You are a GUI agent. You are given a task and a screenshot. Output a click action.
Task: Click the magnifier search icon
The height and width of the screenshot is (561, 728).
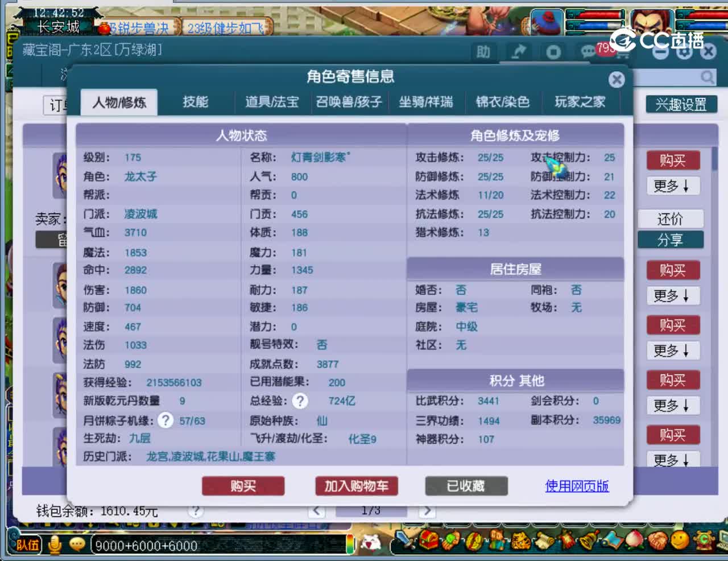pos(707,77)
